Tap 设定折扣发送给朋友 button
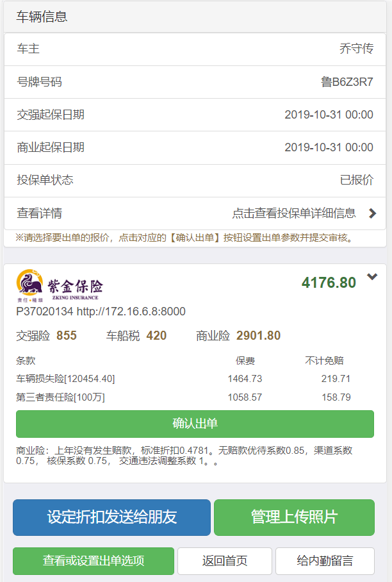 click(x=111, y=517)
